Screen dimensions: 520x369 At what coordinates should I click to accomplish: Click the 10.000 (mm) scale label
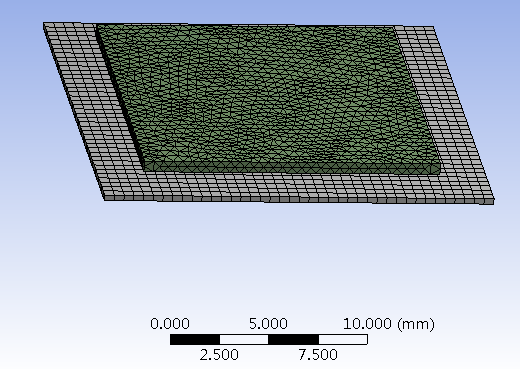(389, 324)
